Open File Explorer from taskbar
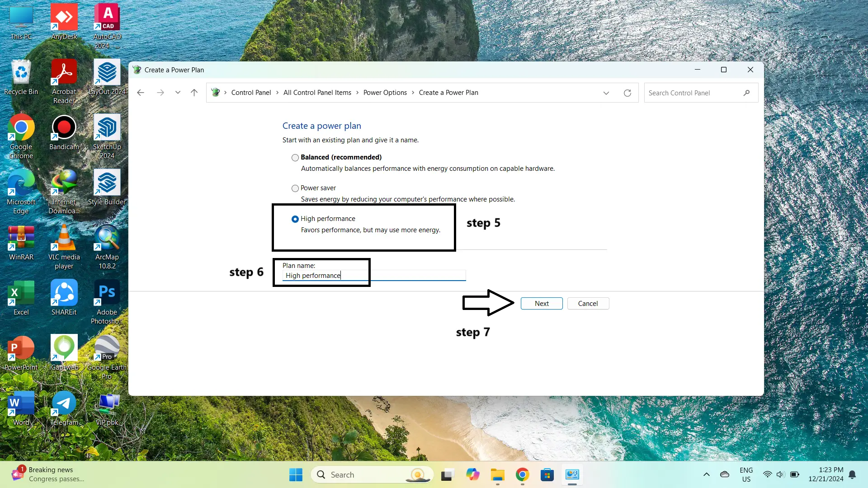Screen dimensions: 868x488 coord(497,475)
